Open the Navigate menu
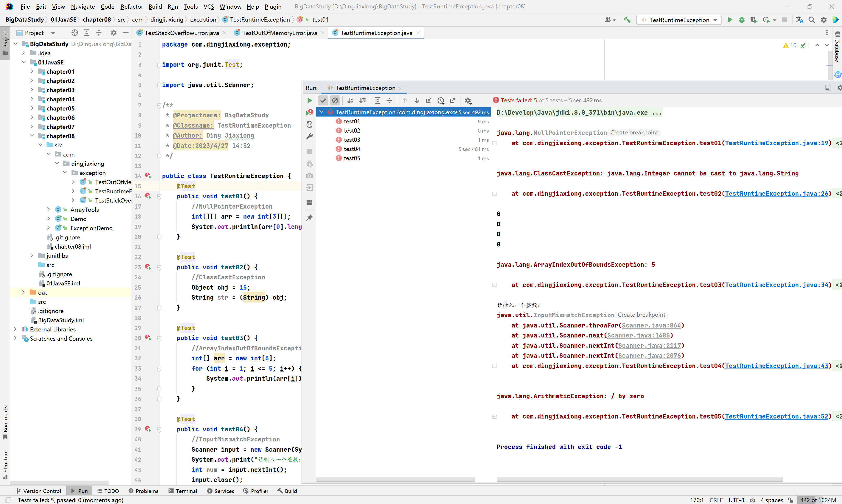Image resolution: width=842 pixels, height=504 pixels. pos(83,7)
